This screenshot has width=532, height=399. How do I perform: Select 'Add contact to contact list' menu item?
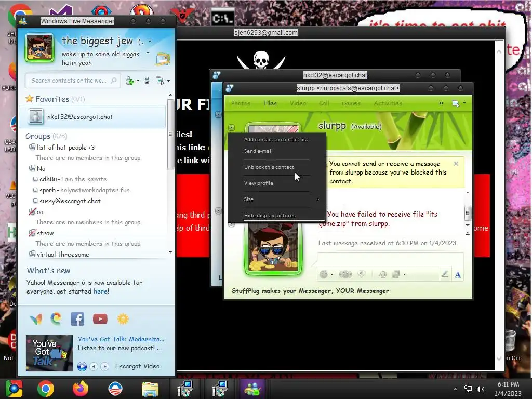[276, 139]
